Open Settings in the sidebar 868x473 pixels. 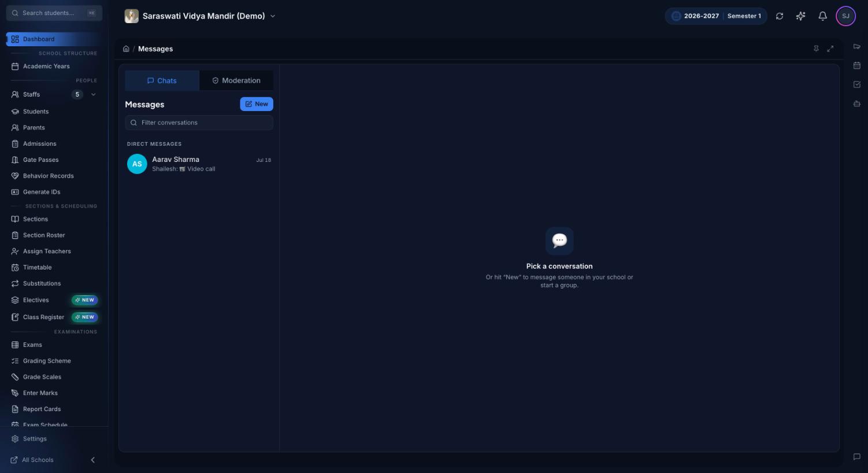coord(54,439)
